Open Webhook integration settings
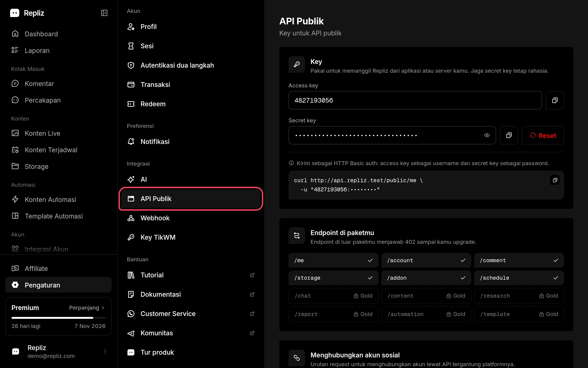The width and height of the screenshot is (588, 368). [x=191, y=218]
